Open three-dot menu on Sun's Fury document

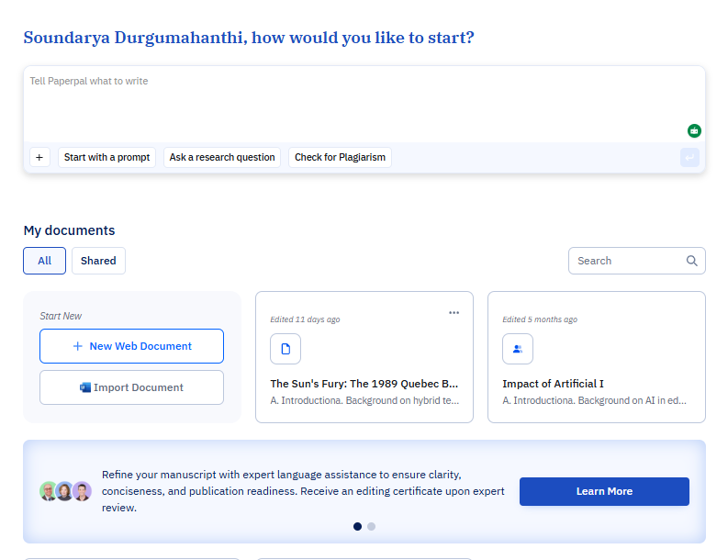point(454,313)
